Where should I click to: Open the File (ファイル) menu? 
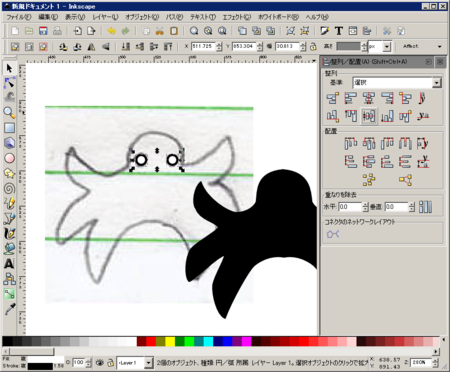point(19,17)
